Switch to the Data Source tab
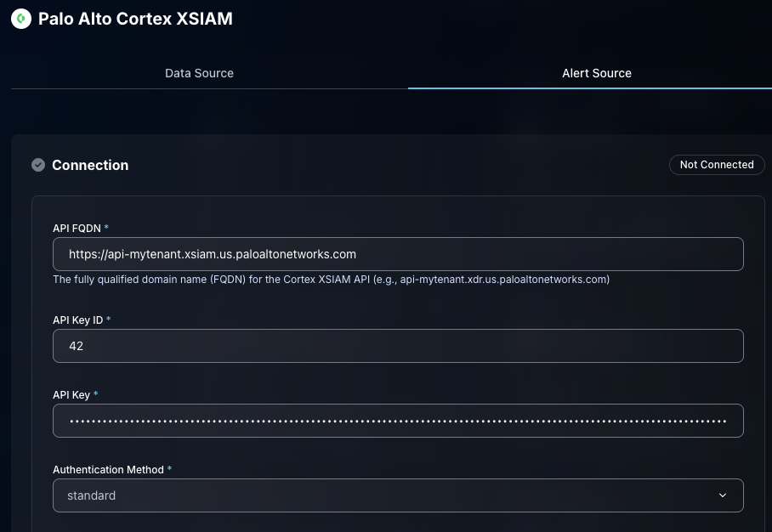 pos(199,73)
